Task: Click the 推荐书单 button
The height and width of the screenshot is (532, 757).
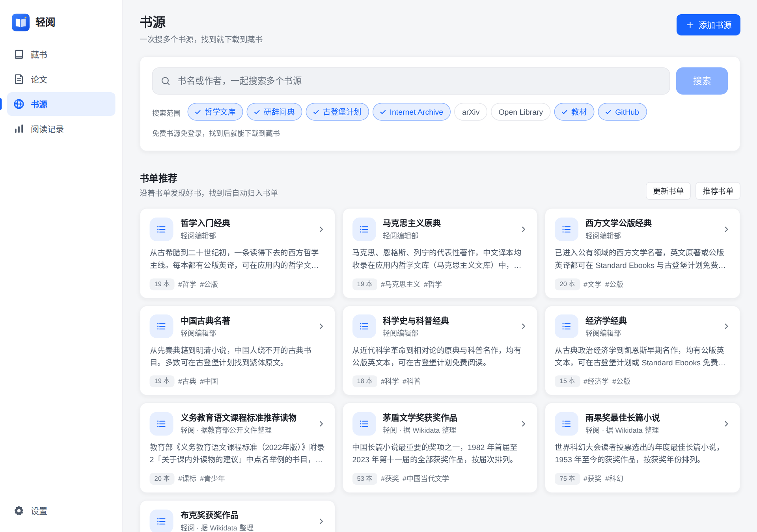Action: click(x=718, y=191)
